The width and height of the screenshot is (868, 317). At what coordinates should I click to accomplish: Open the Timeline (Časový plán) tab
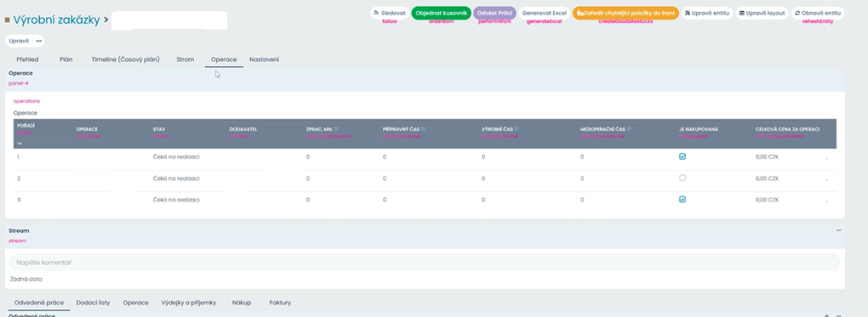[125, 59]
